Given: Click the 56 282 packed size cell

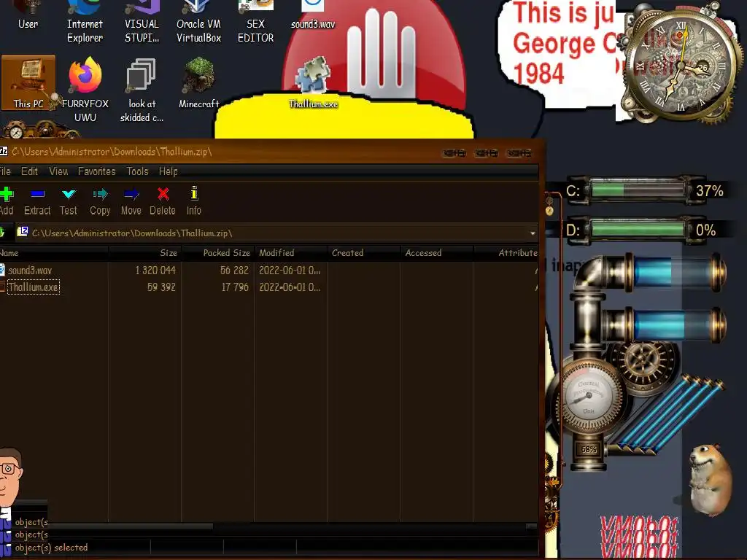Looking at the screenshot, I should pyautogui.click(x=234, y=271).
